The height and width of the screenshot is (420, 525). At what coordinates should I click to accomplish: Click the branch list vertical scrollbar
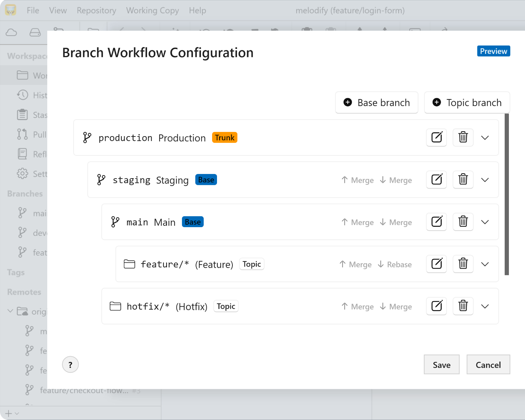[x=507, y=194]
